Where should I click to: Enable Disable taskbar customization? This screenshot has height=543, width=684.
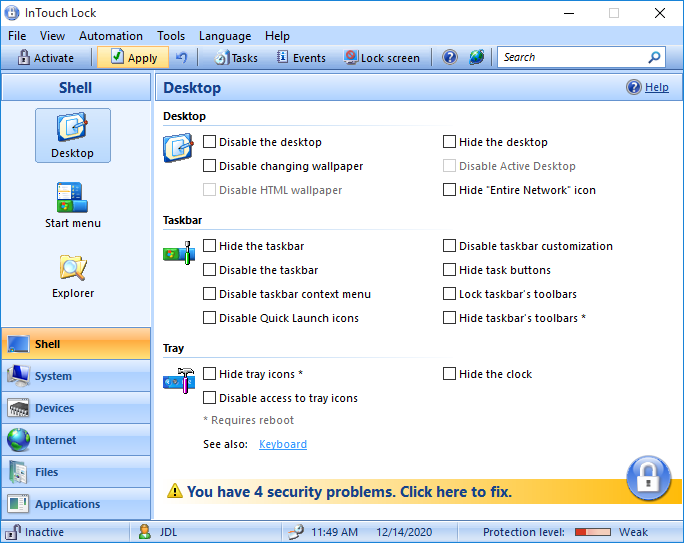pyautogui.click(x=449, y=246)
